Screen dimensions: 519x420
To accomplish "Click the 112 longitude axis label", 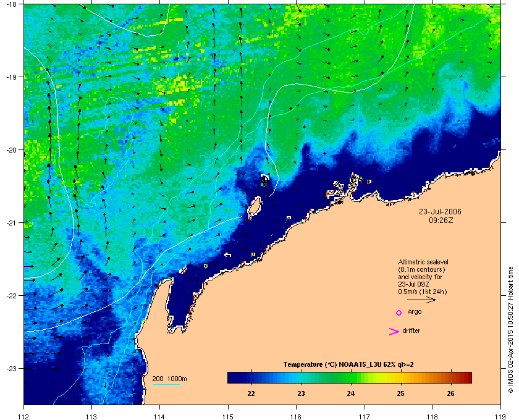I will tap(24, 417).
